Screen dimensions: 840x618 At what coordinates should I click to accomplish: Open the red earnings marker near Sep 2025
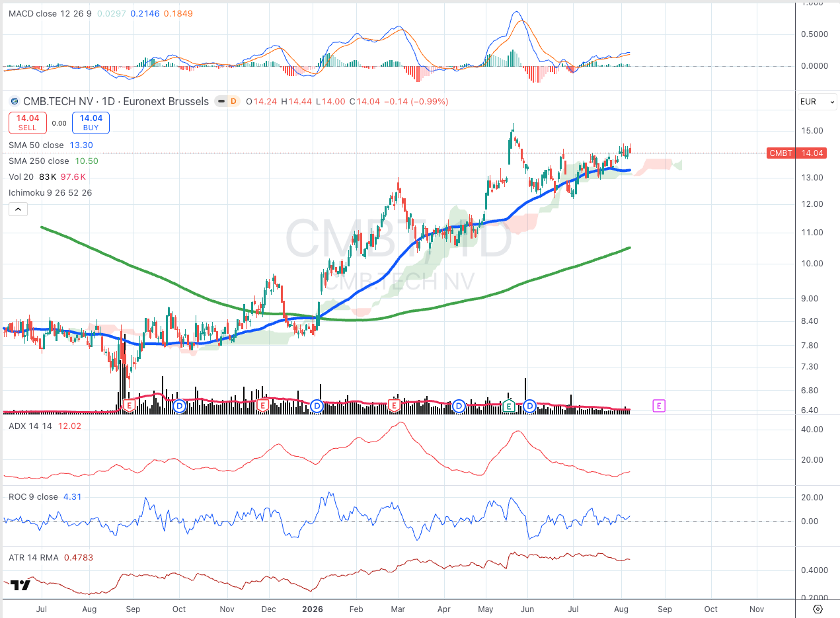130,405
